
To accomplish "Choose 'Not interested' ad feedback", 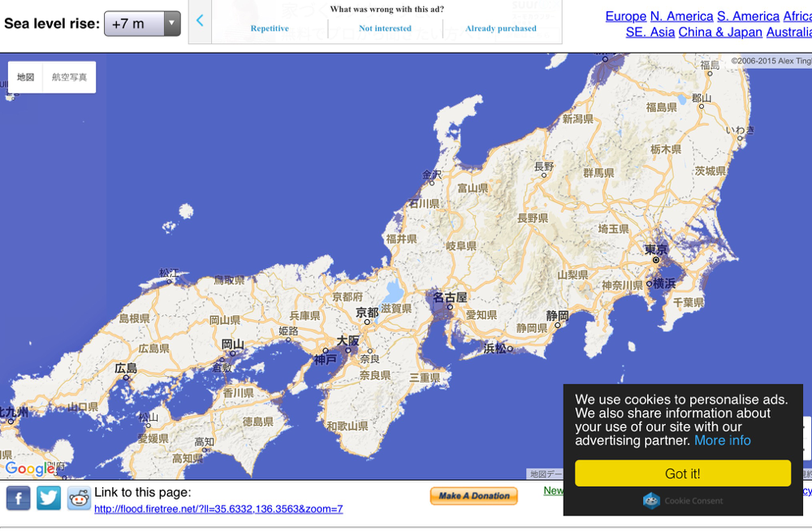I will [385, 28].
